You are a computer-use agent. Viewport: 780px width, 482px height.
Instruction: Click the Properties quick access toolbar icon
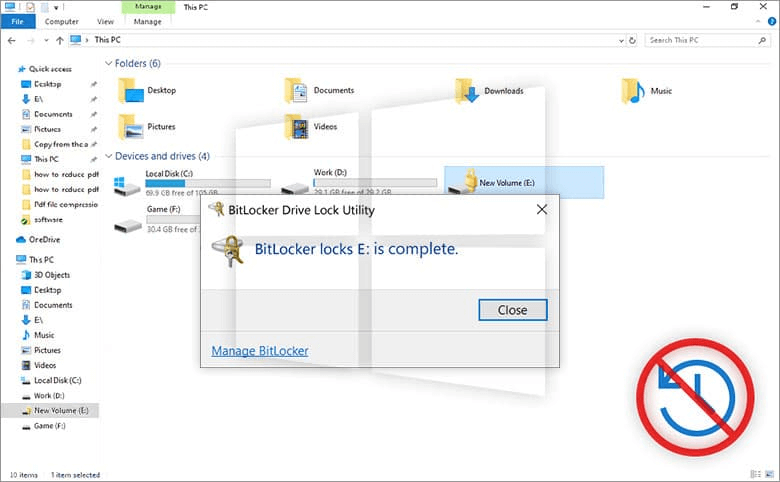click(30, 7)
